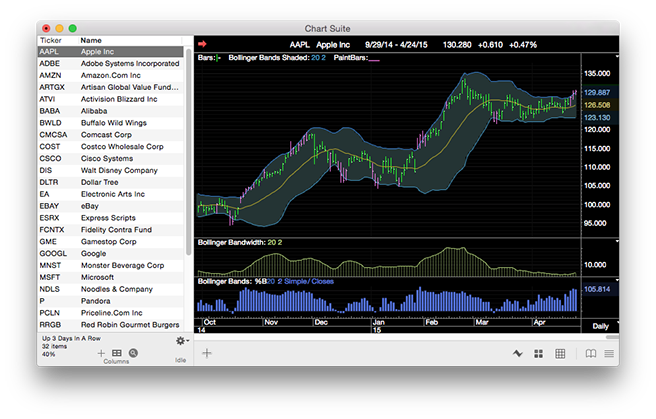Open the watchlist gear settings menu
The image size is (656, 419).
coord(182,341)
